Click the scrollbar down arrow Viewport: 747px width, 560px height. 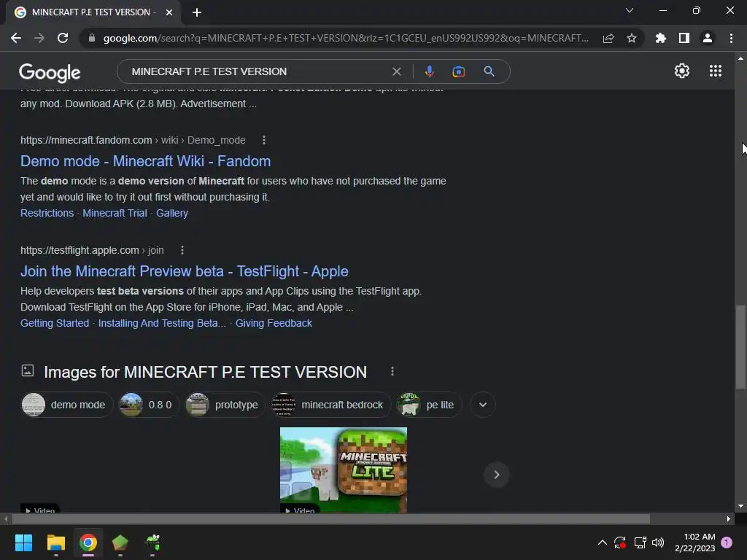[x=740, y=506]
